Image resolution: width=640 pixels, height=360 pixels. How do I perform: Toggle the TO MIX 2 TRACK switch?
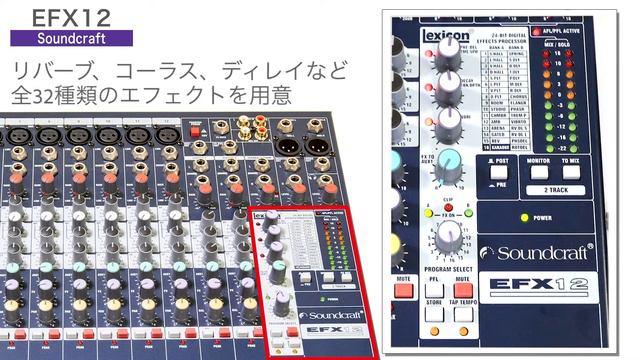(571, 172)
